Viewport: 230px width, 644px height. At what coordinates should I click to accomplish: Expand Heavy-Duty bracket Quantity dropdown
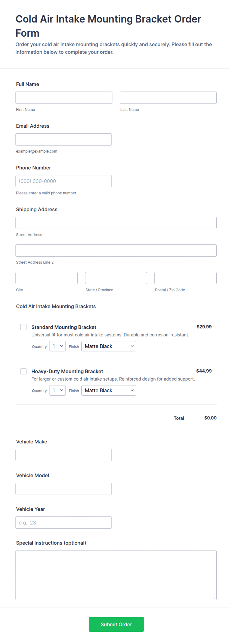point(57,390)
